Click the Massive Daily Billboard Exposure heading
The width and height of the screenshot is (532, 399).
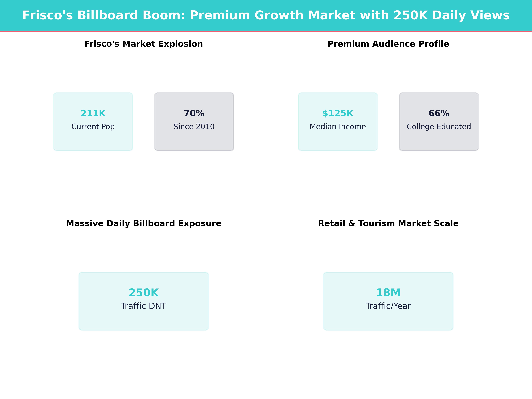144,223
